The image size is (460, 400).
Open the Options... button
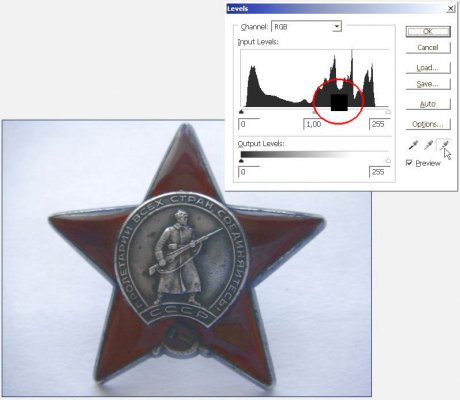[428, 124]
